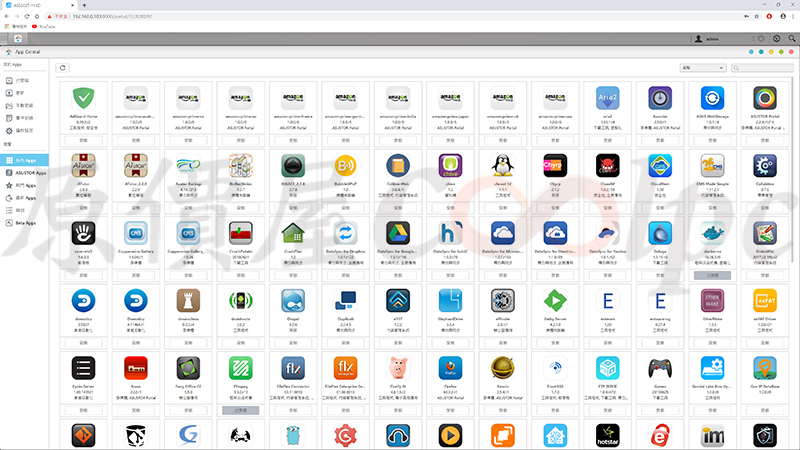The width and height of the screenshot is (800, 450).
Task: Open the Google Drive DataSync icon
Action: pos(398,233)
